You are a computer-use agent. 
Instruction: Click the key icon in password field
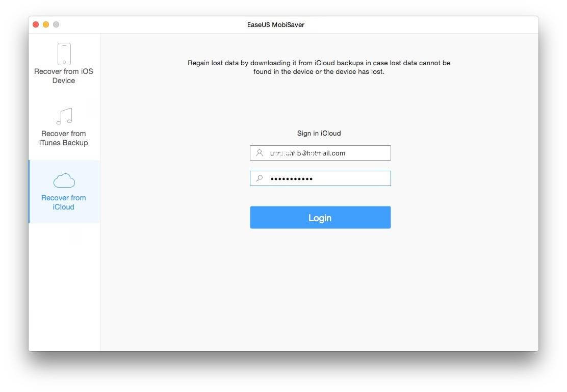[259, 178]
